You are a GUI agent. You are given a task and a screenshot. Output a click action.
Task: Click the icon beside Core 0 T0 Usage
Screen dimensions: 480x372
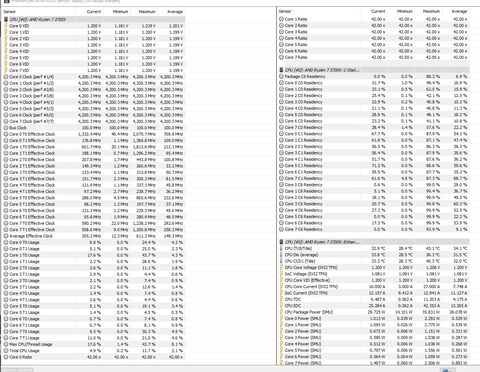click(x=6, y=242)
